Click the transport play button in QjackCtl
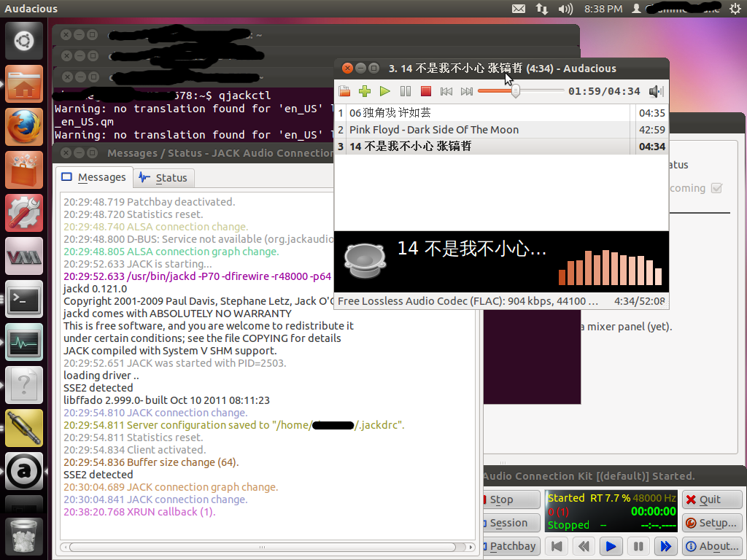This screenshot has width=747, height=560. click(x=611, y=546)
